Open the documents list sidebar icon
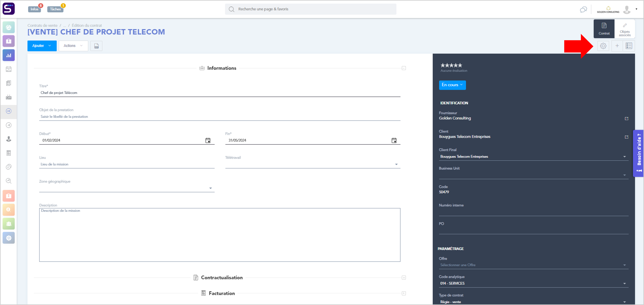This screenshot has height=305, width=644. point(9,83)
